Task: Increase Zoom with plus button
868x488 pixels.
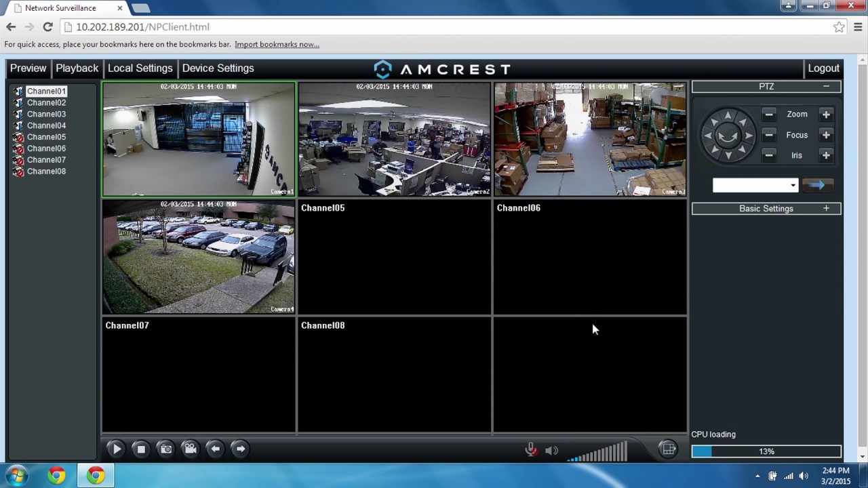Action: (x=826, y=115)
